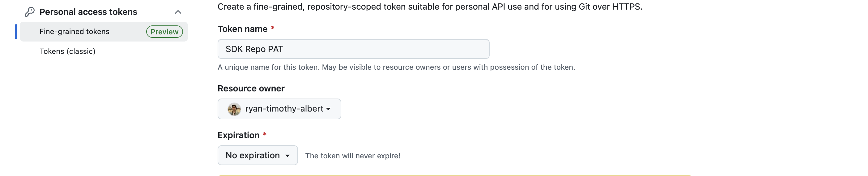Click the unique name helper text
Screen dimensions: 868x176
[x=396, y=67]
